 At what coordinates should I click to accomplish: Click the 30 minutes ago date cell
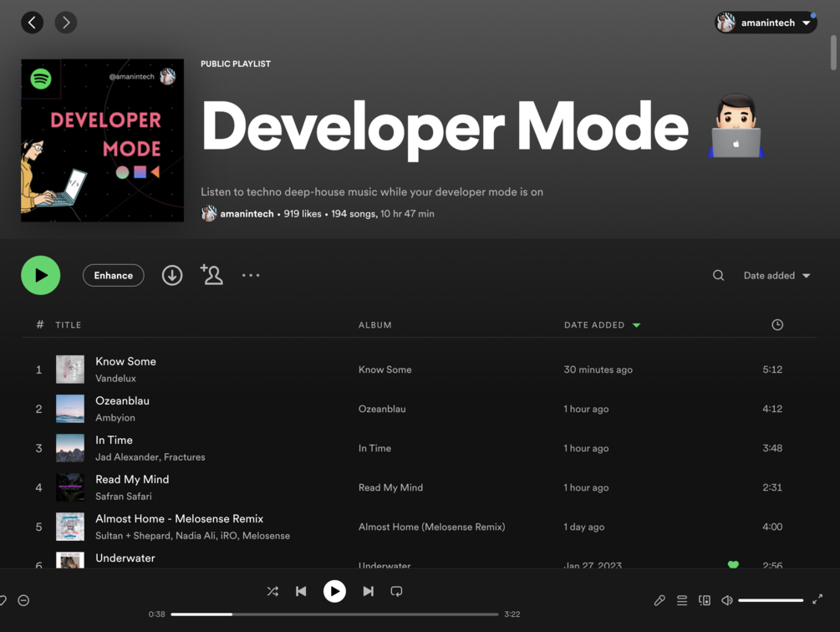point(598,370)
